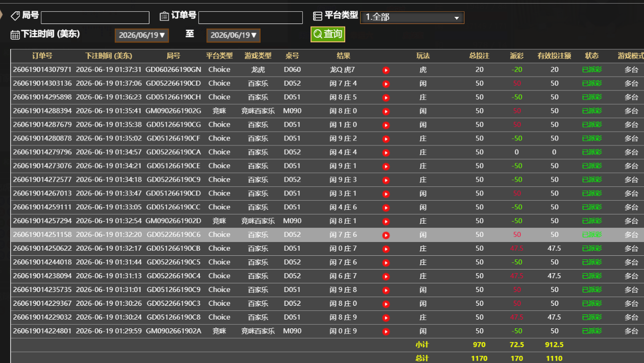644x363 pixels.
Task: Play video replay for order 260619014257294
Action: coord(386,222)
